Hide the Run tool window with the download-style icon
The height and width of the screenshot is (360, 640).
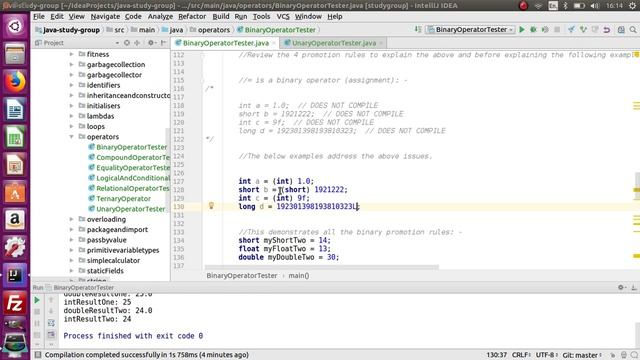click(x=634, y=287)
